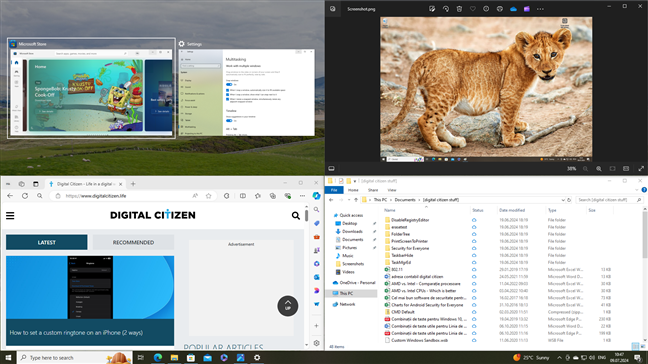Viewport: 648px width, 364px height.
Task: Click the Edge address bar URL
Action: 96,196
